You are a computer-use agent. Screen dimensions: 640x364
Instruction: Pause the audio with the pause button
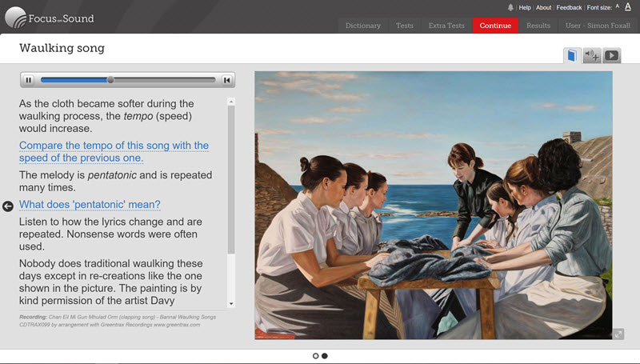[28, 80]
